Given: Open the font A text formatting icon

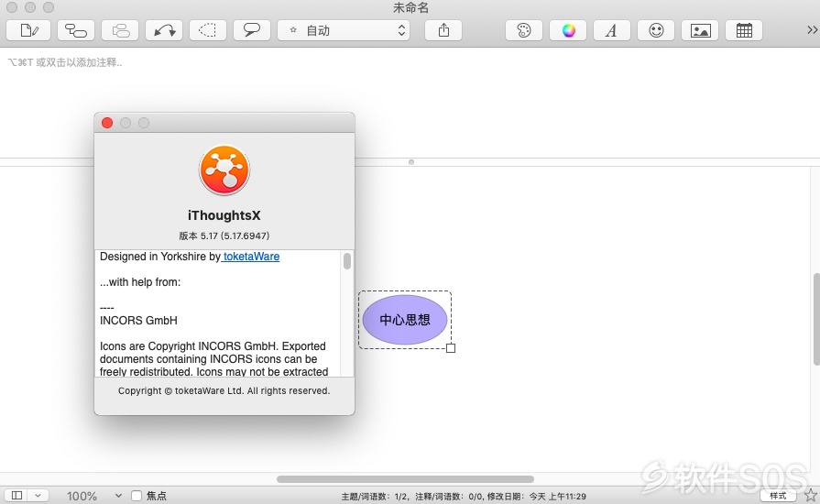Looking at the screenshot, I should (612, 30).
